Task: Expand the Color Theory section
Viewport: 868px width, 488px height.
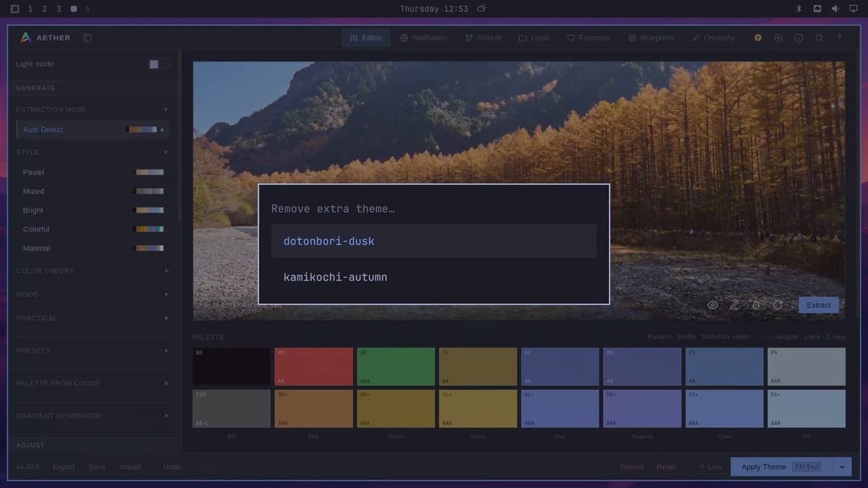Action: point(93,270)
